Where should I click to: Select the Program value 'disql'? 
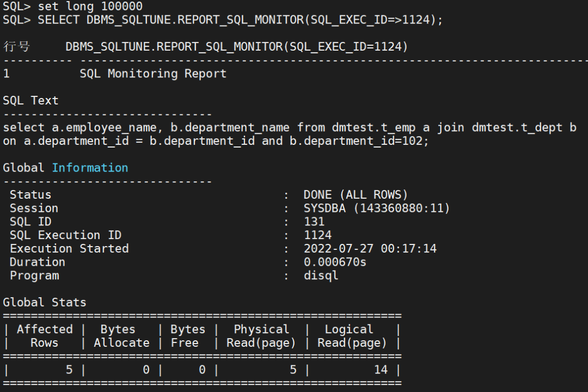(x=320, y=275)
